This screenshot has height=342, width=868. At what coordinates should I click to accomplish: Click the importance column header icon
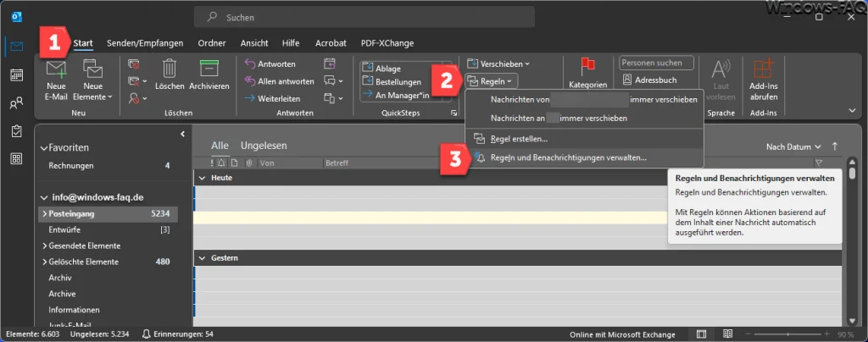(212, 163)
